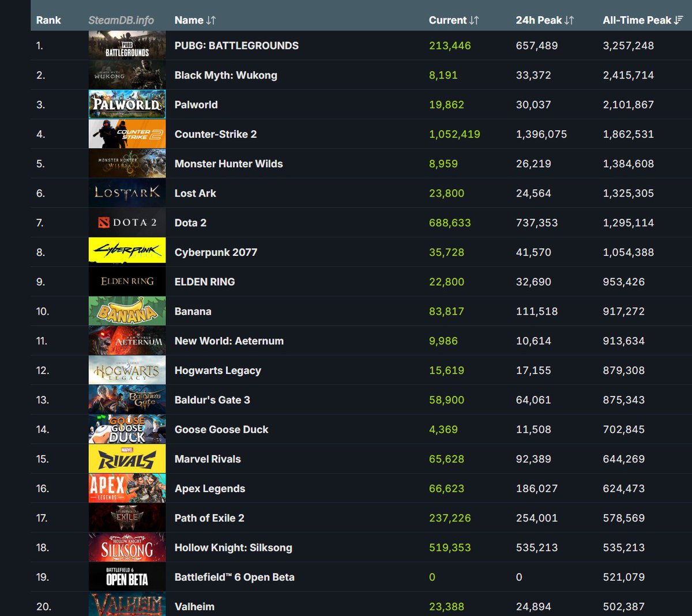Image resolution: width=692 pixels, height=616 pixels.
Task: Open the Baldur's Gate 3 link
Action: pos(212,400)
